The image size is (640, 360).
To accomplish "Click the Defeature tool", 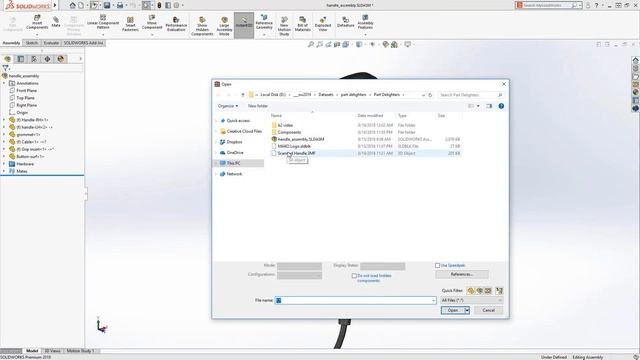I will 345,22.
